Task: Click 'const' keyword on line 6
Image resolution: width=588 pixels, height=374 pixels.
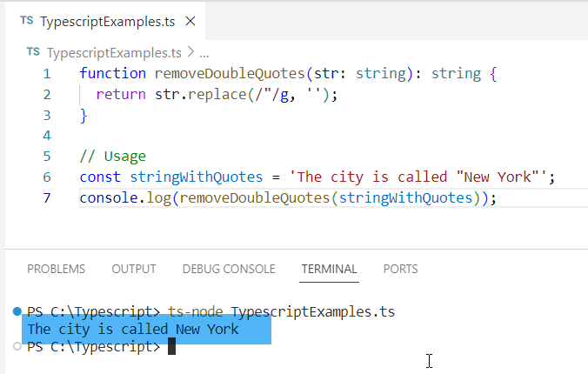Action: tap(100, 177)
